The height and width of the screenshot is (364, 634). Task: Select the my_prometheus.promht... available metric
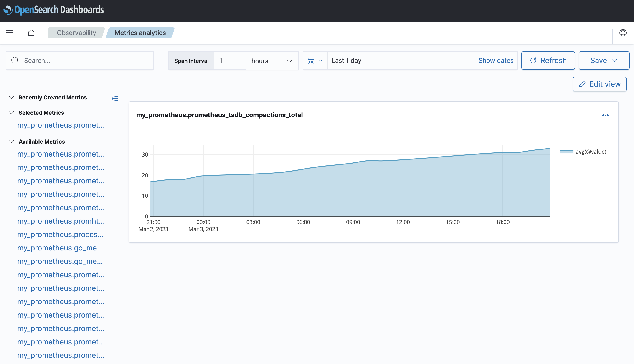tap(61, 221)
